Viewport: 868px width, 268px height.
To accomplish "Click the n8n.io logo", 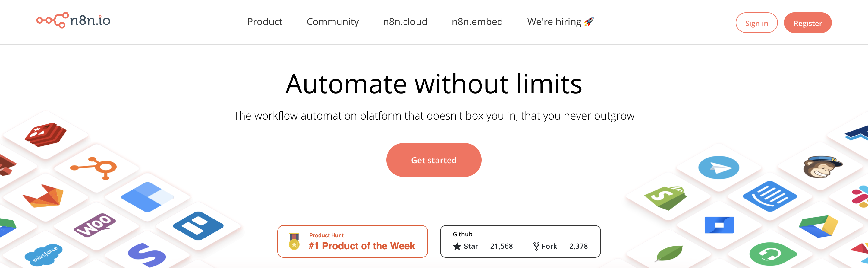I will [74, 21].
